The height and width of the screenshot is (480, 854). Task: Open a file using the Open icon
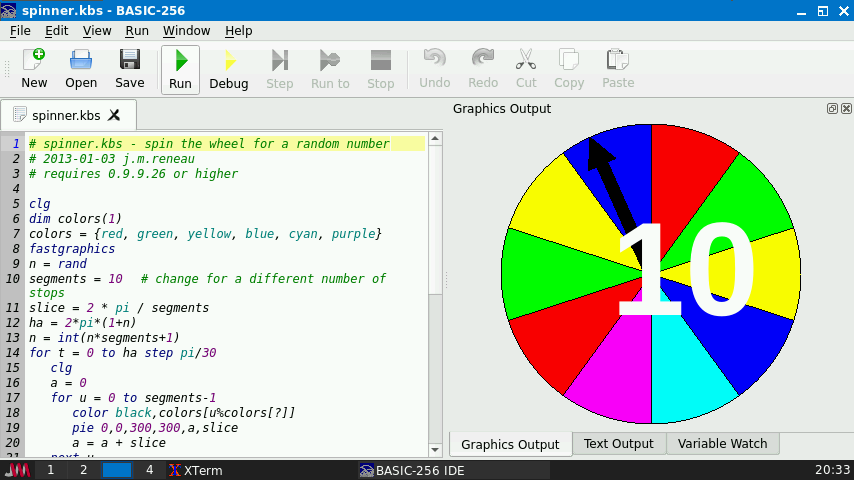point(81,69)
